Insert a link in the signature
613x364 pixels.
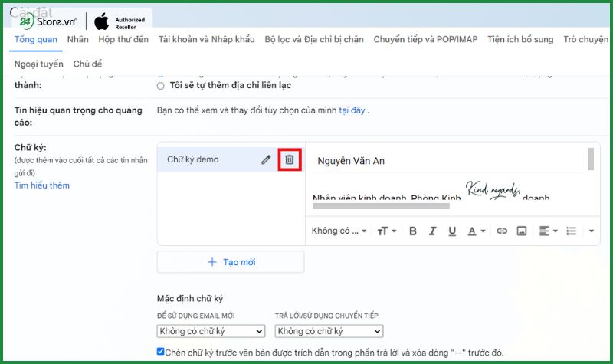click(x=502, y=231)
